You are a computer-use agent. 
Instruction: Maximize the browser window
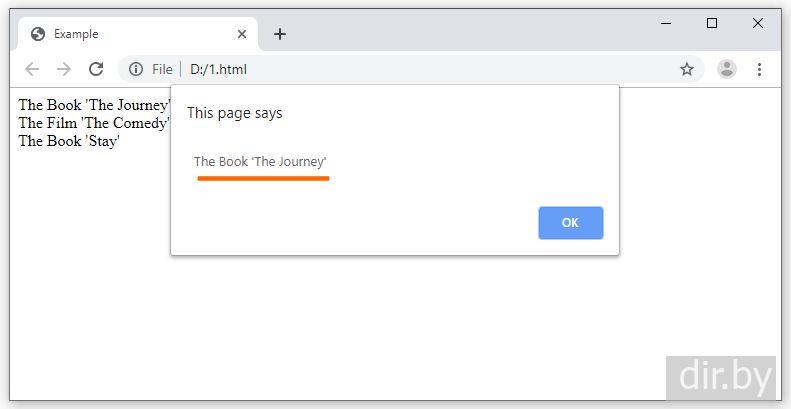coord(712,23)
